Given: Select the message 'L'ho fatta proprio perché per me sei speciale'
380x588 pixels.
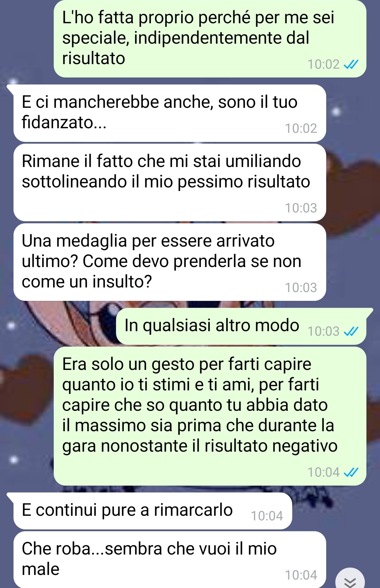Looking at the screenshot, I should pyautogui.click(x=210, y=38).
